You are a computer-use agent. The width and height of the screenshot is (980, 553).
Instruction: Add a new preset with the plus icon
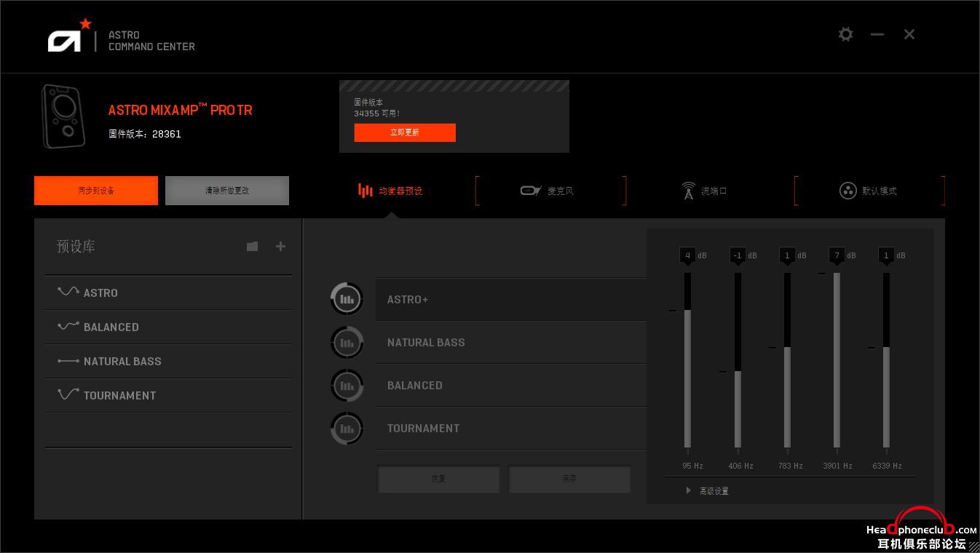click(280, 247)
